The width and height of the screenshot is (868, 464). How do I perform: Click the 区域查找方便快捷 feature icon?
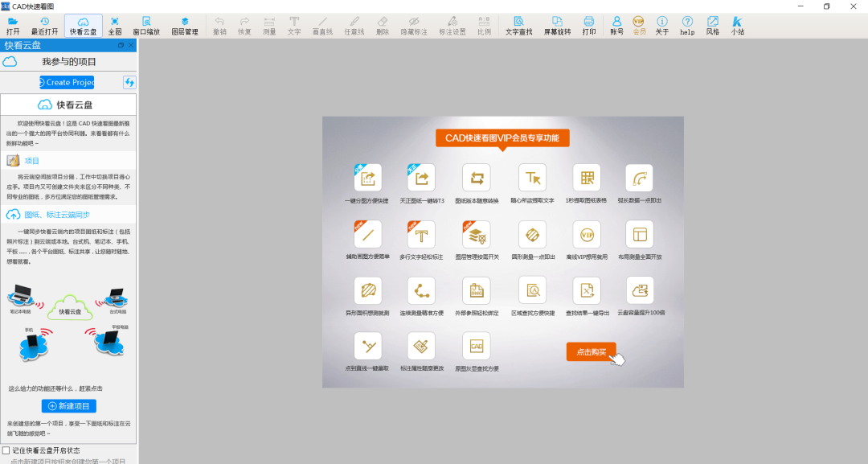pos(533,290)
